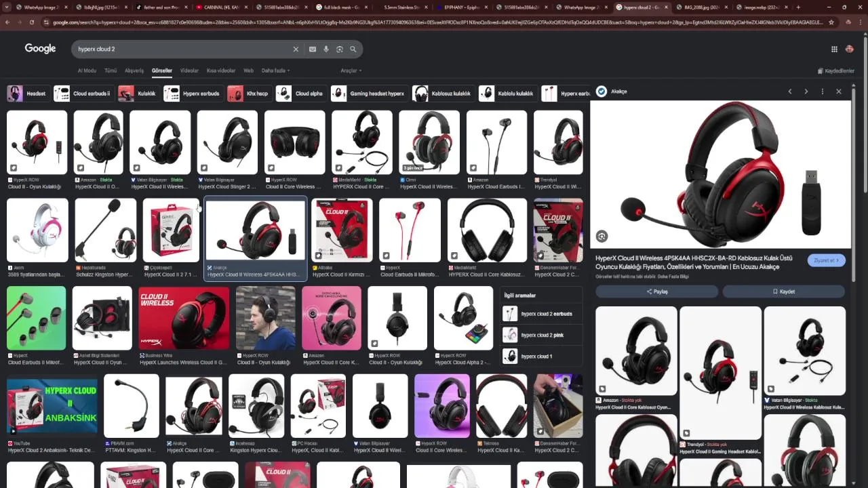
Task: Open the Google apps grid
Action: (834, 49)
